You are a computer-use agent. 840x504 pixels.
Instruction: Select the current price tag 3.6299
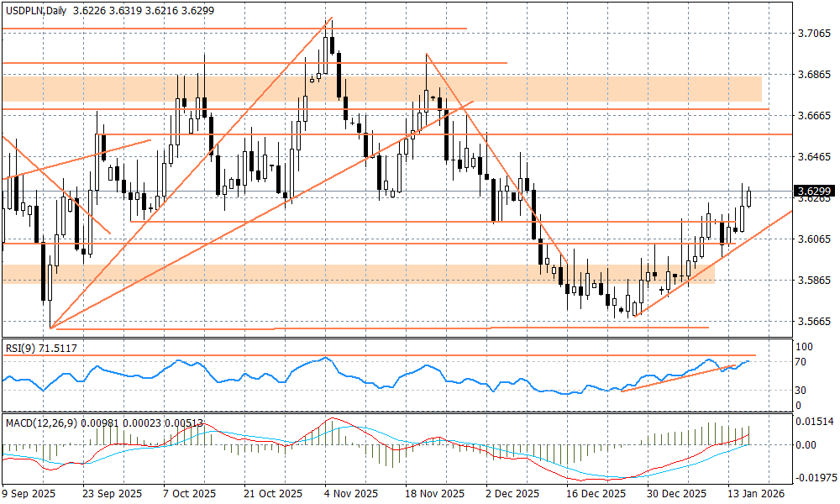click(x=815, y=191)
